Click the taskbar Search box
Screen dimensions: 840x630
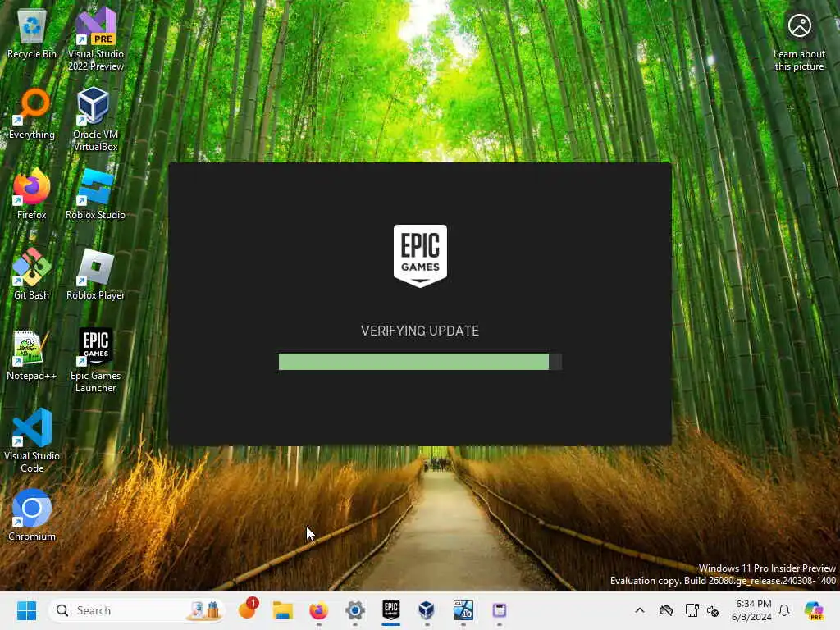click(137, 610)
